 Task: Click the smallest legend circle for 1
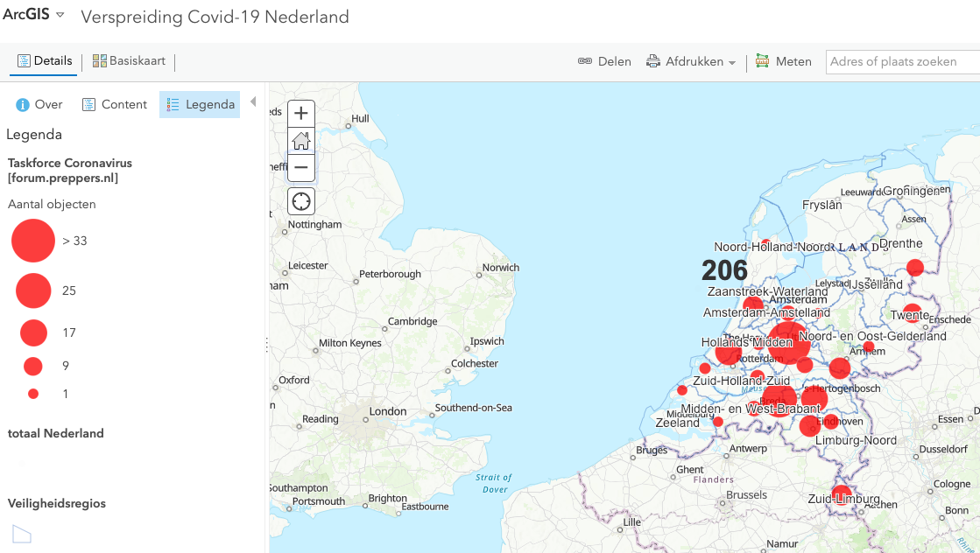(x=34, y=394)
